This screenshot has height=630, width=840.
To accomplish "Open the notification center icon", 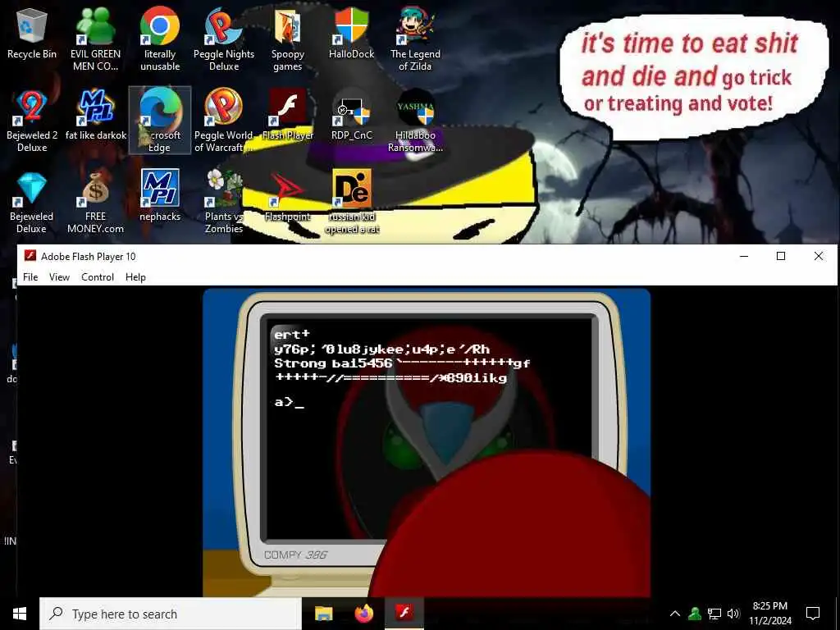I will [813, 614].
